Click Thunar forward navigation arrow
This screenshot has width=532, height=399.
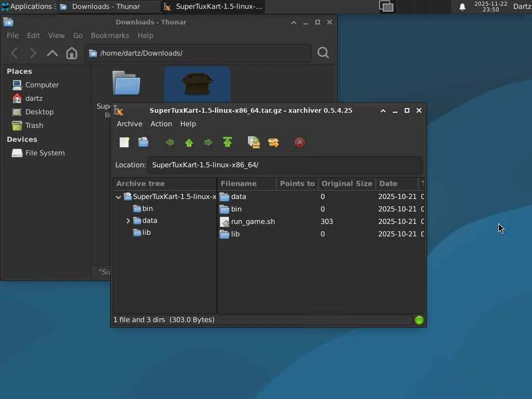[33, 54]
